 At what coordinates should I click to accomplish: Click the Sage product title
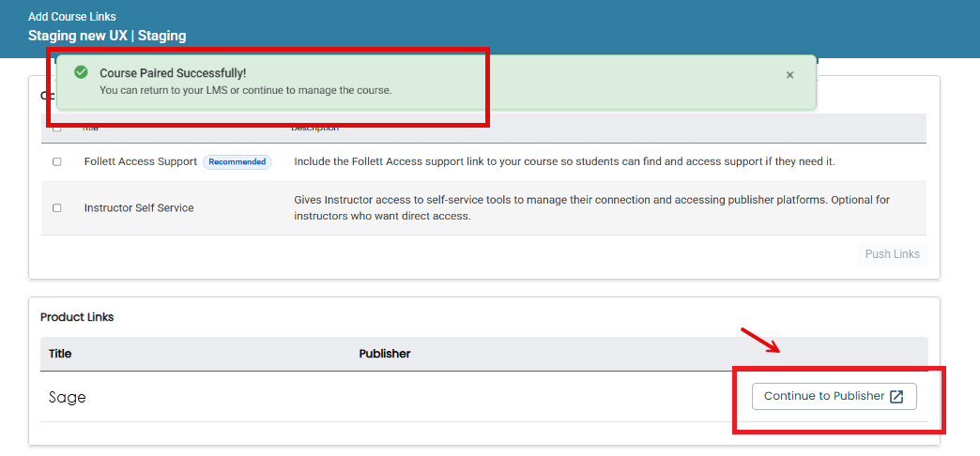point(67,397)
